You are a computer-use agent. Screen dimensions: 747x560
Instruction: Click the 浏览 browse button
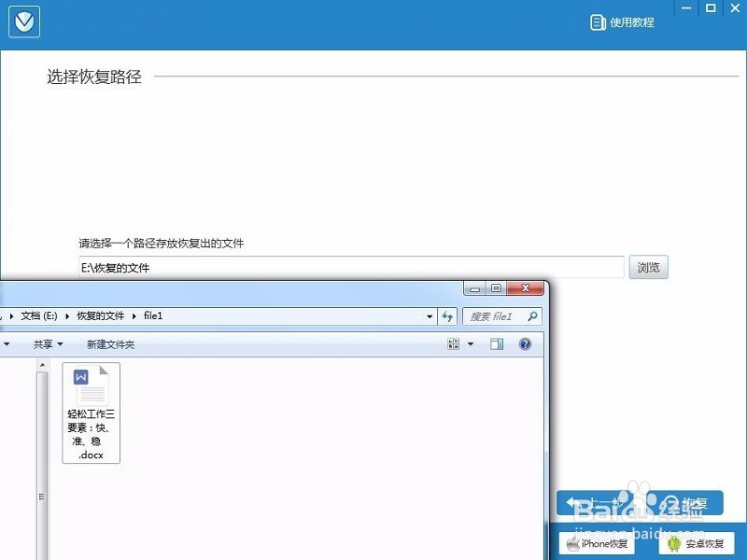[648, 268]
